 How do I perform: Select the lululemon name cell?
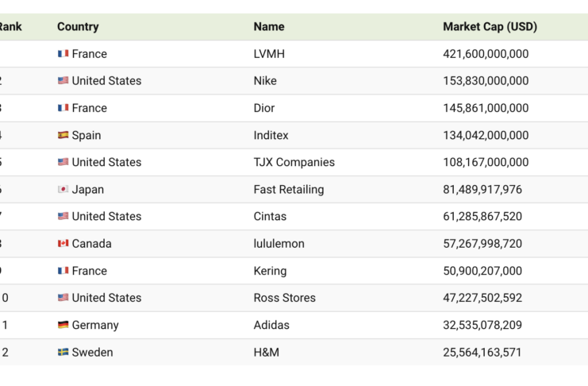click(x=279, y=244)
